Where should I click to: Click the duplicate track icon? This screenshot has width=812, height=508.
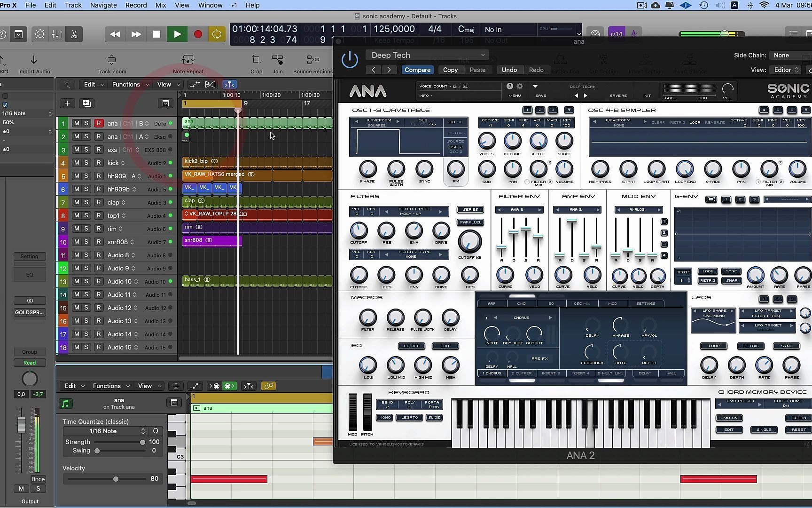86,103
